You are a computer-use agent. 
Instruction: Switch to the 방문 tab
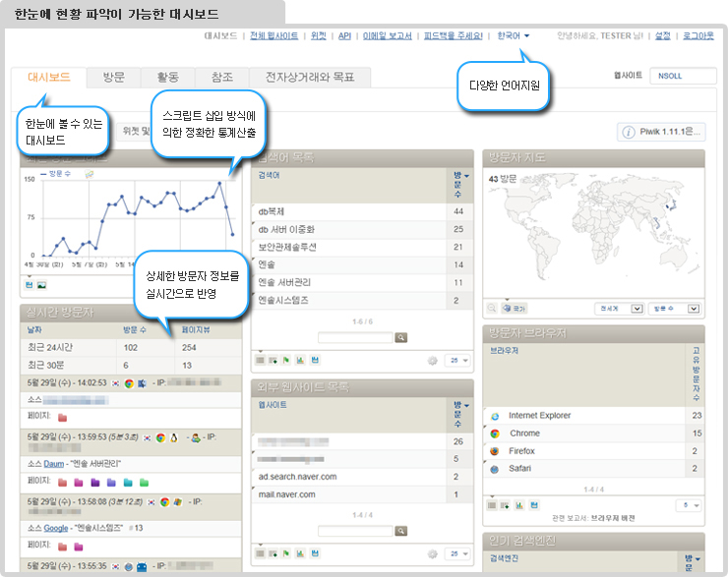(x=113, y=77)
